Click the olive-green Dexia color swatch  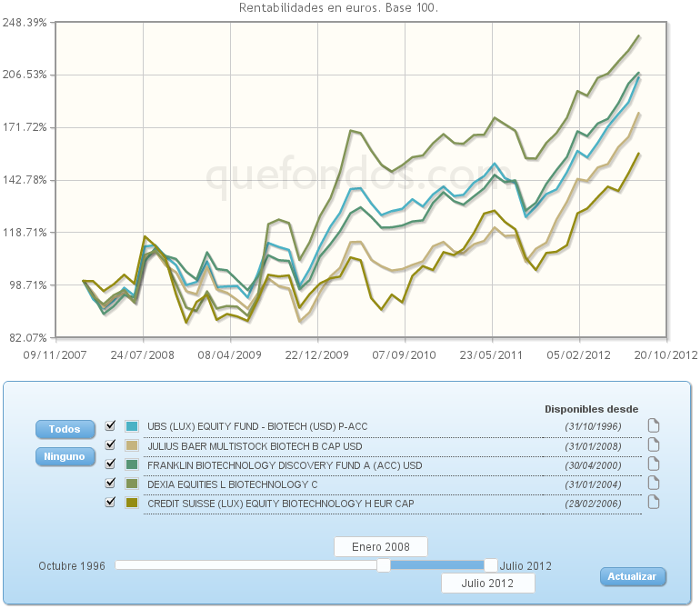(132, 484)
